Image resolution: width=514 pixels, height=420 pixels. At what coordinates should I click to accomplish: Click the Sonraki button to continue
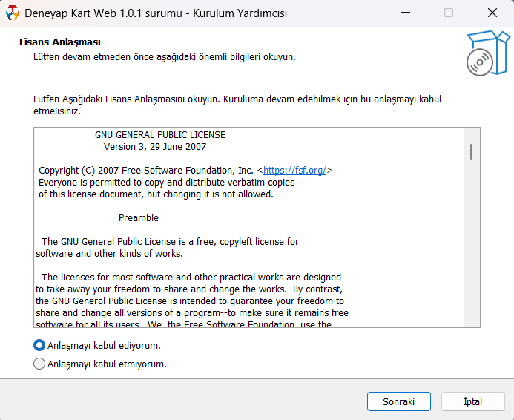click(398, 401)
